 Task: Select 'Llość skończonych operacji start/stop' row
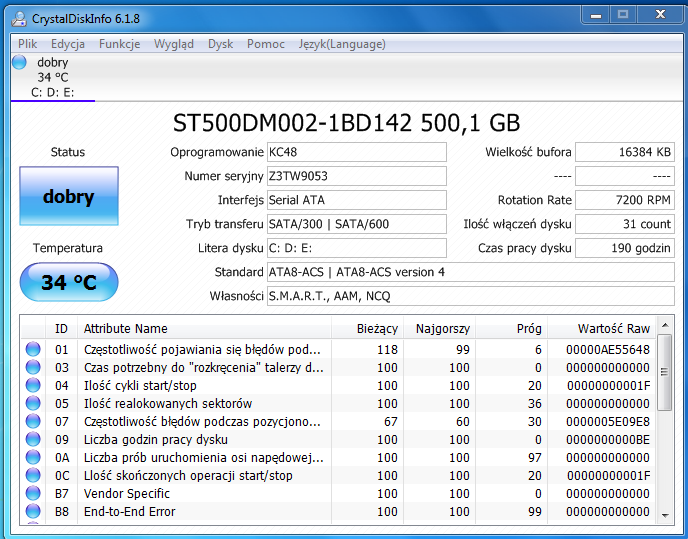tap(338, 475)
